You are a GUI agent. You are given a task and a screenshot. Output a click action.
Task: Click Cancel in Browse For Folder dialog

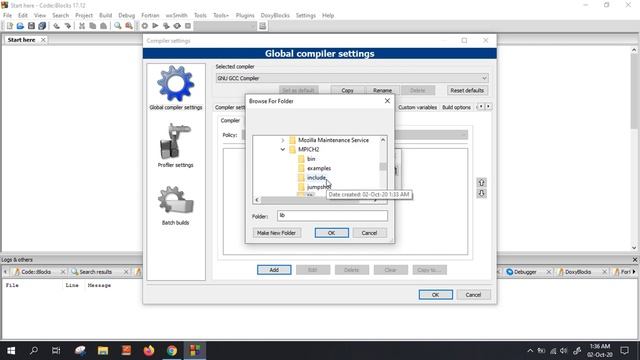pos(369,233)
